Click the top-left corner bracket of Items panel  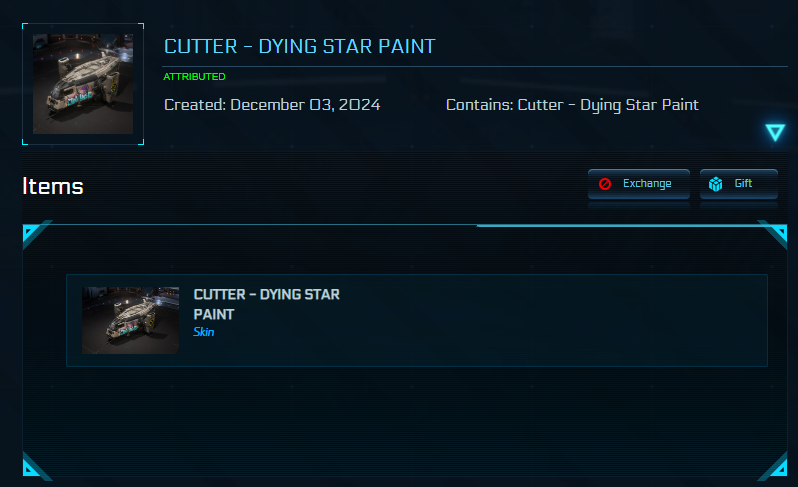[x=34, y=235]
